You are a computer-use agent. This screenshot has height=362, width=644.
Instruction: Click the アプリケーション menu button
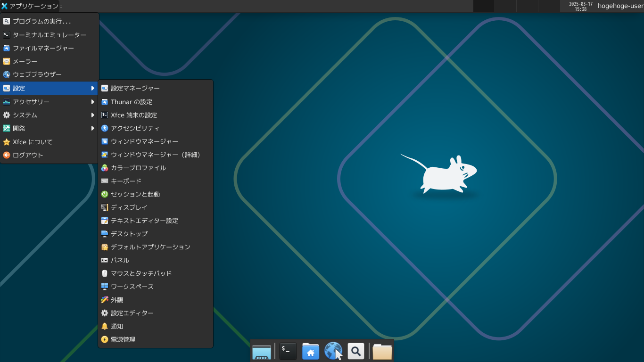coord(32,6)
